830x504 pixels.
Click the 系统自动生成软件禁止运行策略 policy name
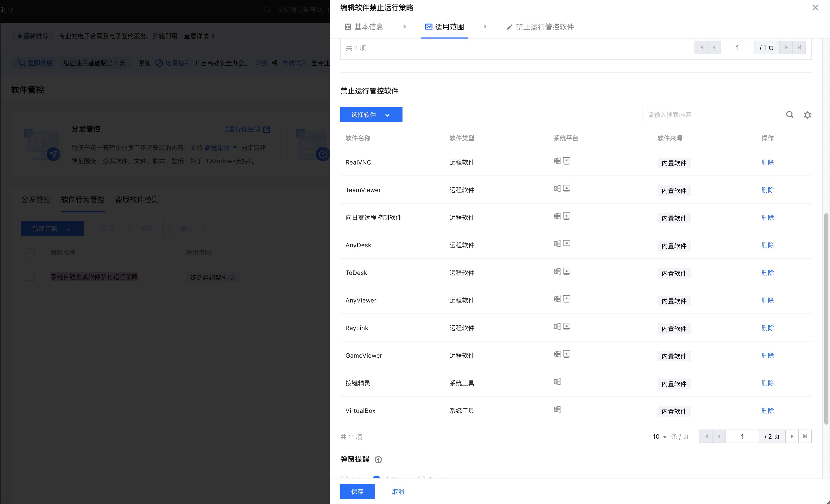(x=94, y=277)
